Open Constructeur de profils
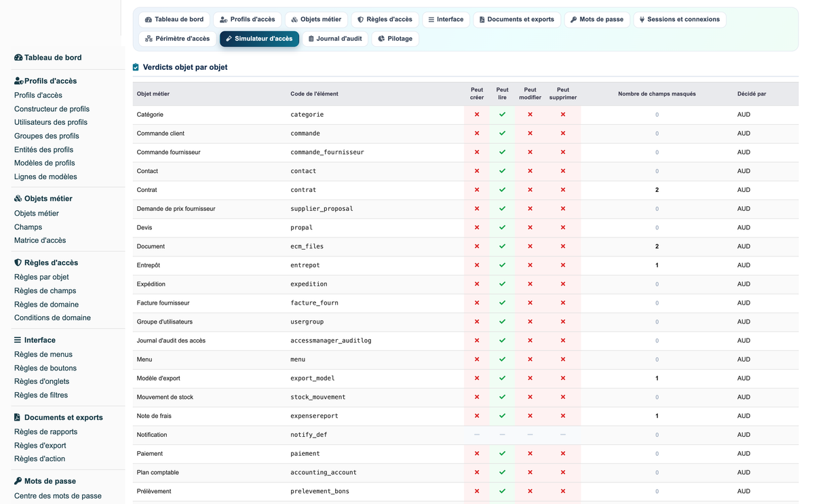This screenshot has height=504, width=814. pyautogui.click(x=52, y=109)
